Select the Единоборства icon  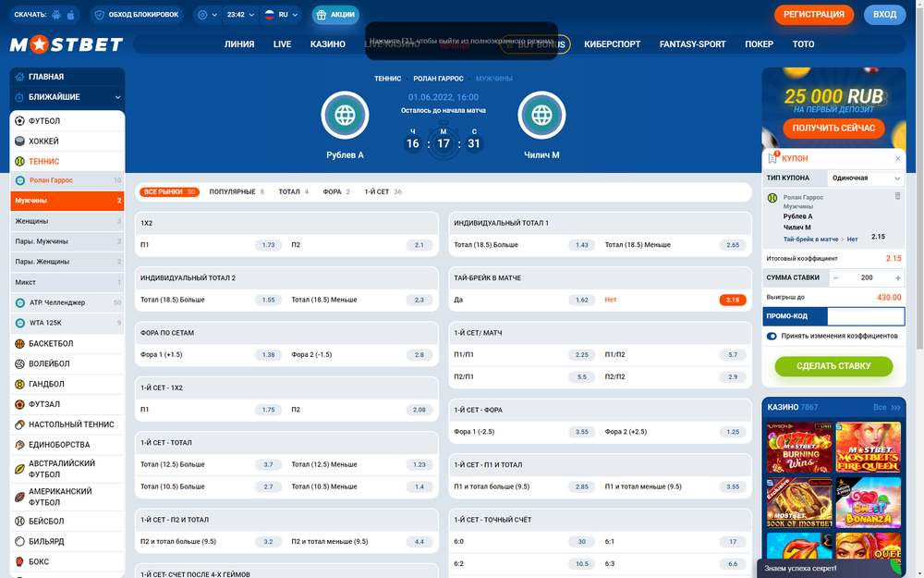coord(19,445)
